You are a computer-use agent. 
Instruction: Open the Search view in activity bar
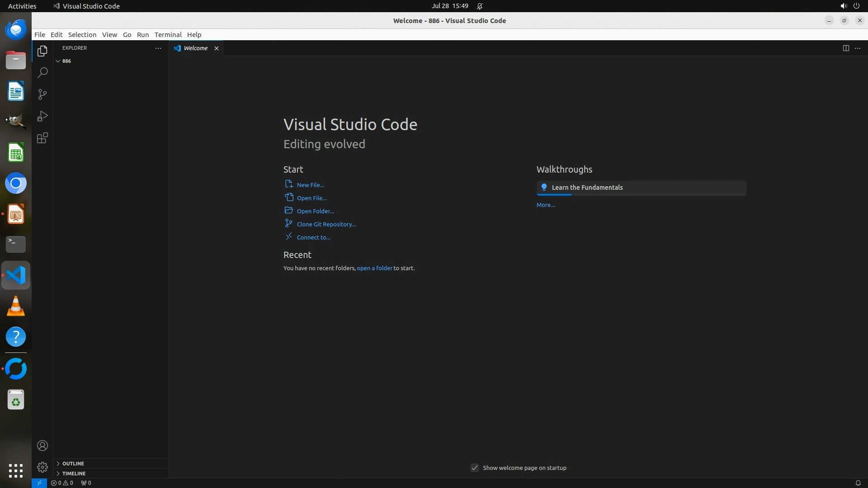coord(42,73)
